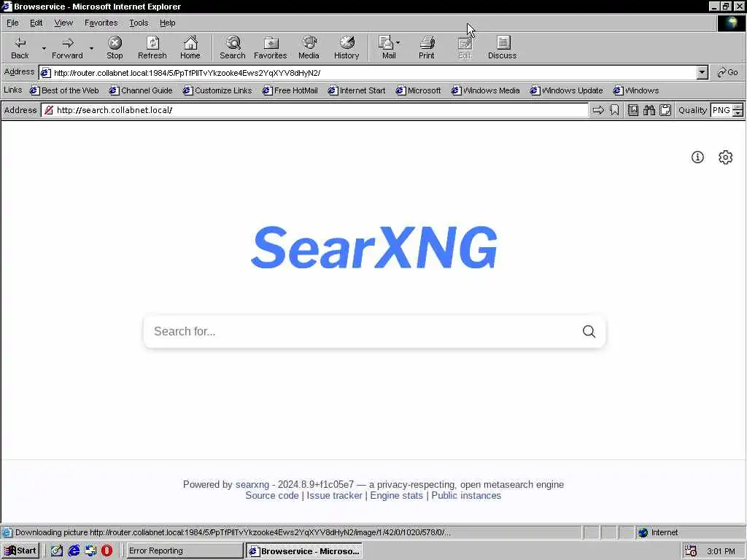
Task: Click the Browservice bookmark ribbon icon
Action: (x=614, y=110)
